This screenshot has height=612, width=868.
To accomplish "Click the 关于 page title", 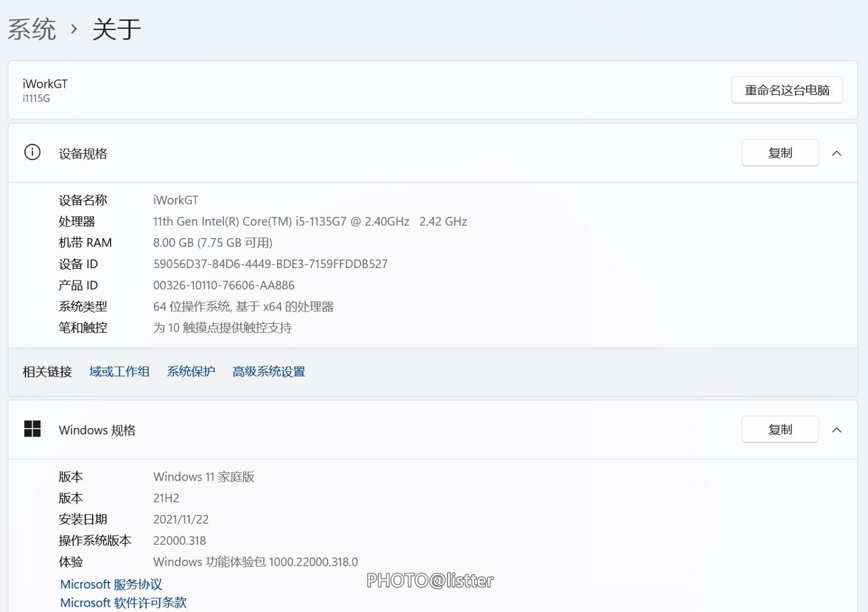I will pos(117,29).
